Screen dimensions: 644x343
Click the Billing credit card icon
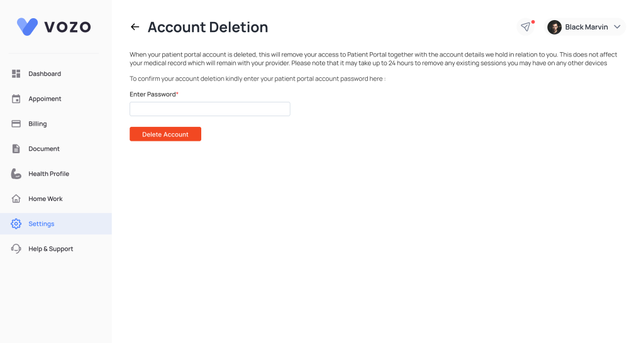click(x=16, y=124)
